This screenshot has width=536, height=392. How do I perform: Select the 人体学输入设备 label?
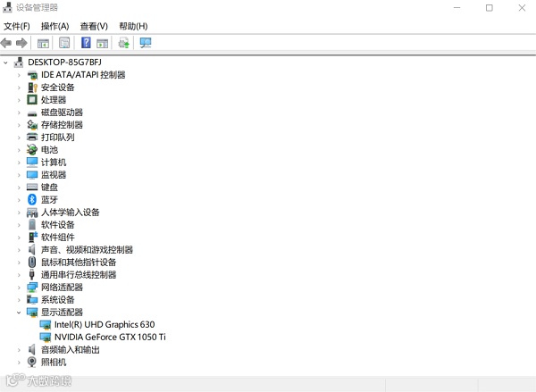coord(70,213)
